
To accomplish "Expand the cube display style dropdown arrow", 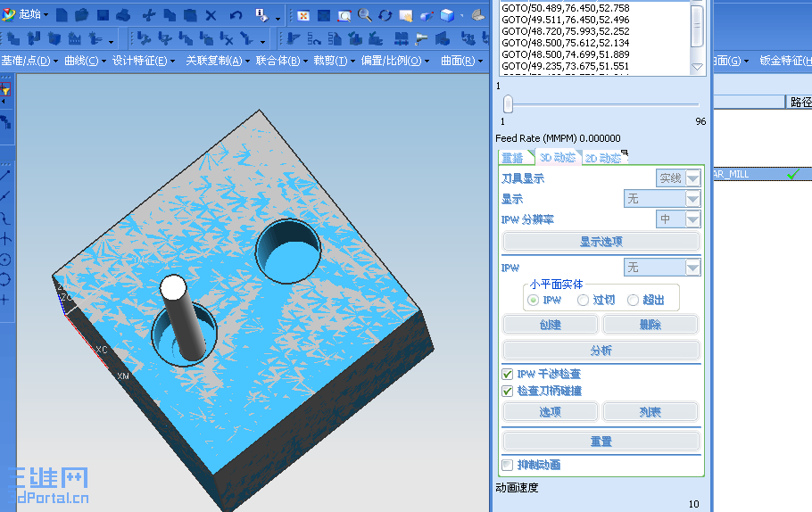I will click(461, 15).
